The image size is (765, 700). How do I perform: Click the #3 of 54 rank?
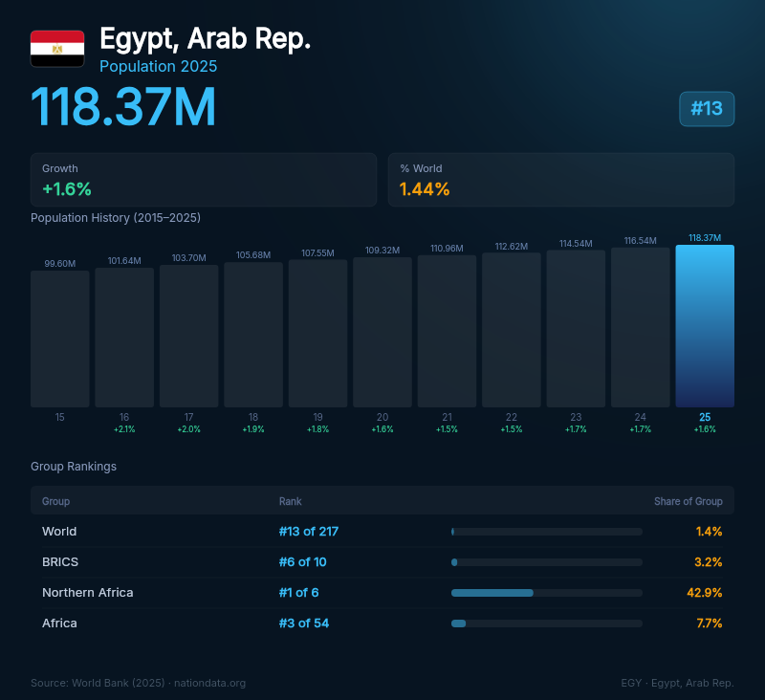pos(304,623)
